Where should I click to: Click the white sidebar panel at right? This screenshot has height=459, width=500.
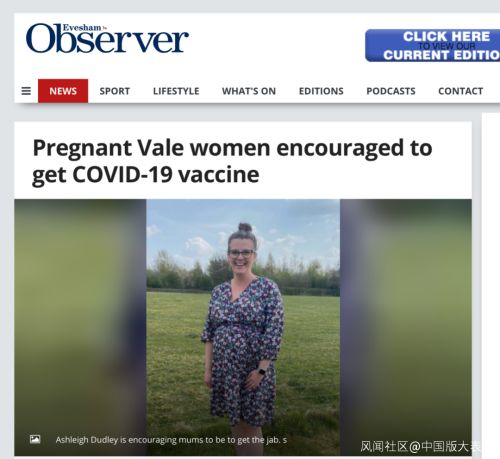click(x=491, y=286)
